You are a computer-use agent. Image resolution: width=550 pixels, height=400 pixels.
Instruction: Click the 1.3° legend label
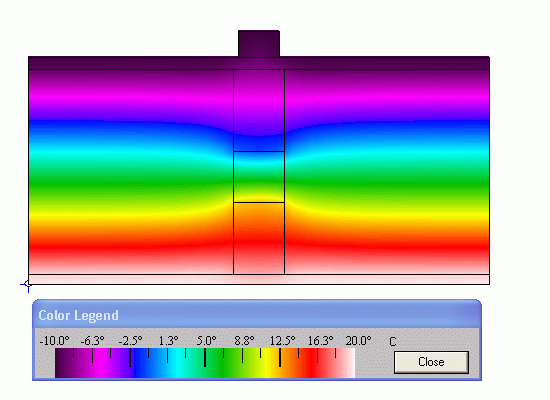[x=168, y=341]
